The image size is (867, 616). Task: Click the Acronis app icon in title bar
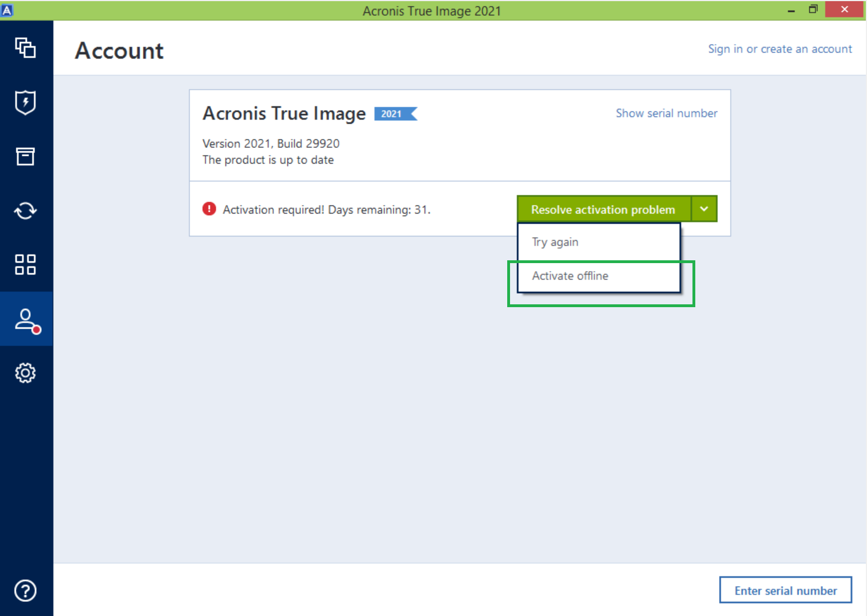point(7,10)
